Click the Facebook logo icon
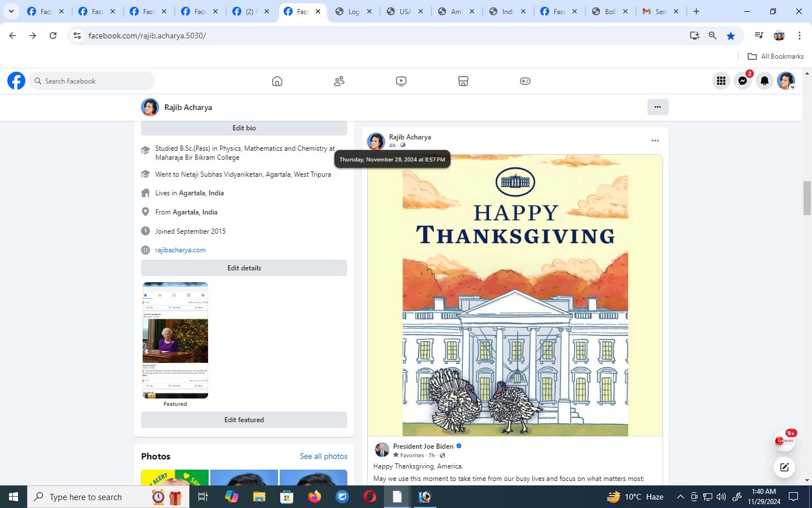 (x=16, y=81)
